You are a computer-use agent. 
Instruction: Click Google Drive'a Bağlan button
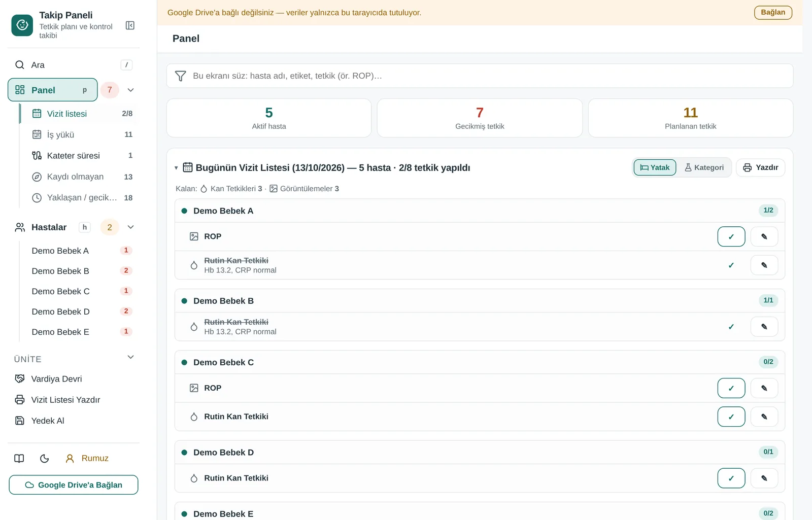coord(74,485)
